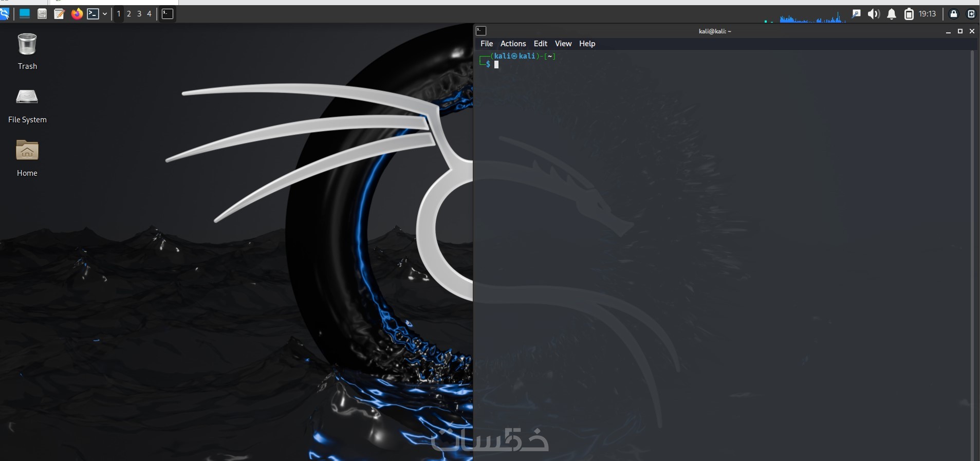Open the Kali applications menu
Screen dimensions: 980x461
click(5, 14)
